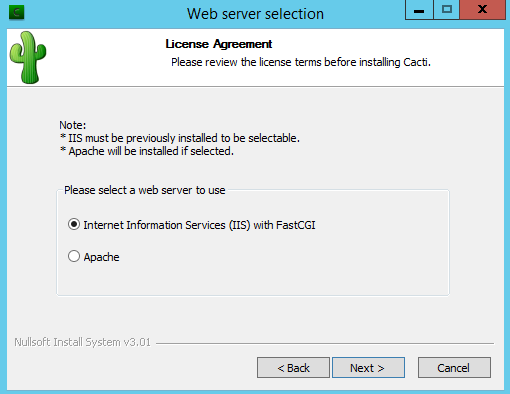Proceed with the Next button
The width and height of the screenshot is (510, 394).
pyautogui.click(x=368, y=368)
